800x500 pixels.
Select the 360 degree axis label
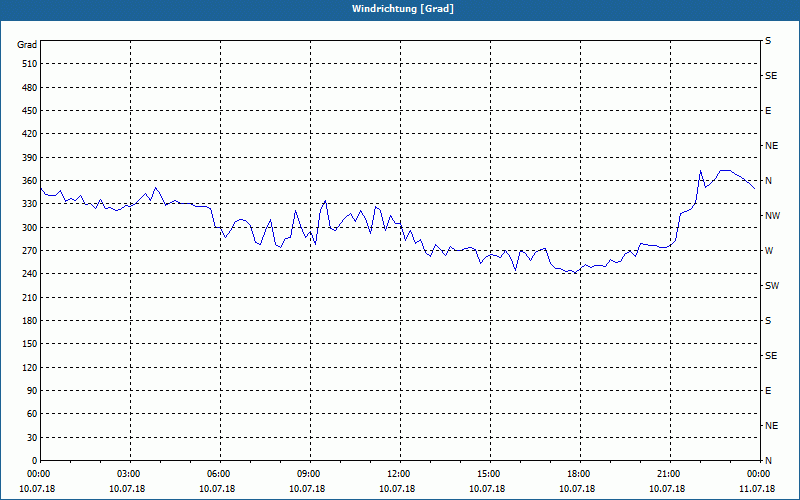pos(30,181)
